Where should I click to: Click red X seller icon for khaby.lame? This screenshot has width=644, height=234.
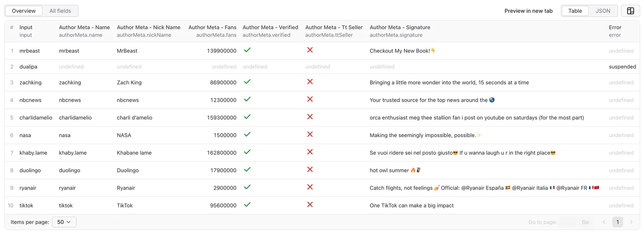click(x=310, y=152)
